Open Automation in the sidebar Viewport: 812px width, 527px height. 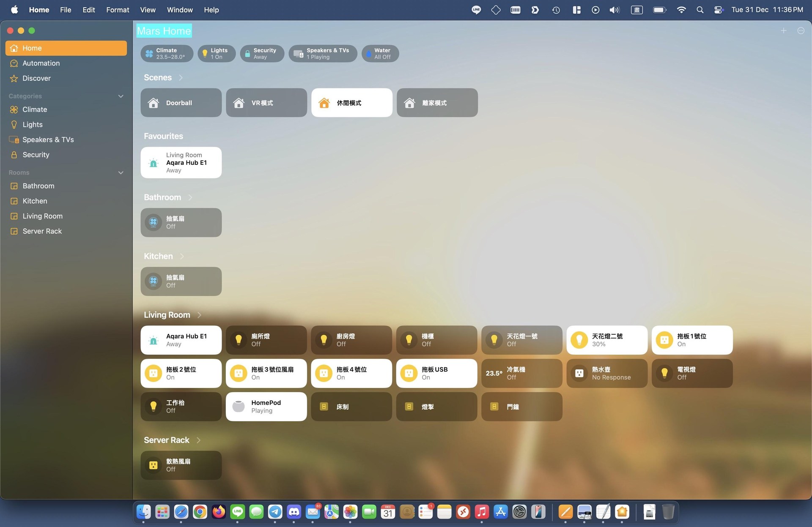[x=41, y=63]
